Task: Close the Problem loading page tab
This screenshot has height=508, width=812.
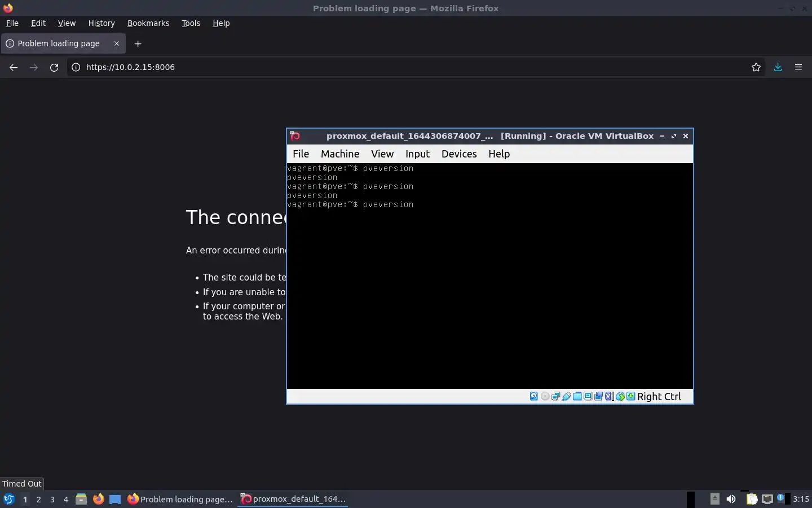Action: 117,43
